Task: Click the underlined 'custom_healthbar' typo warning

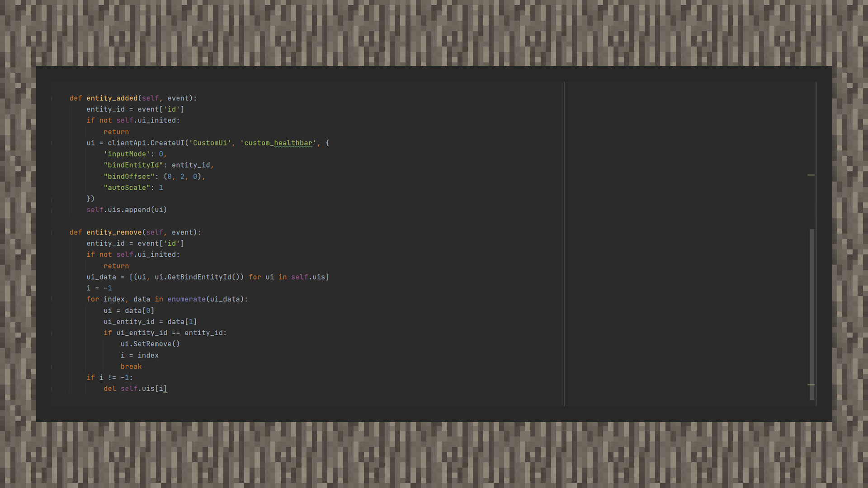Action: 278,143
